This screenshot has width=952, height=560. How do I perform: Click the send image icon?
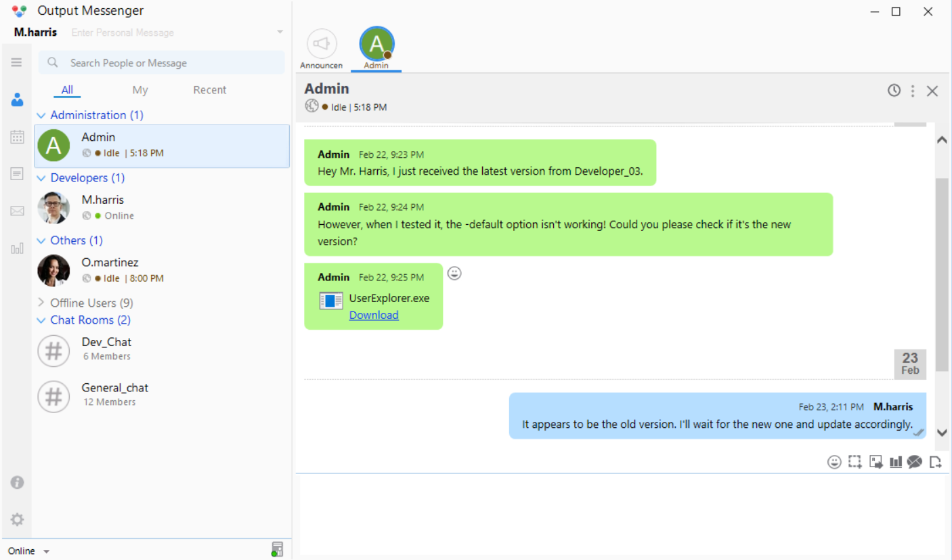point(876,462)
